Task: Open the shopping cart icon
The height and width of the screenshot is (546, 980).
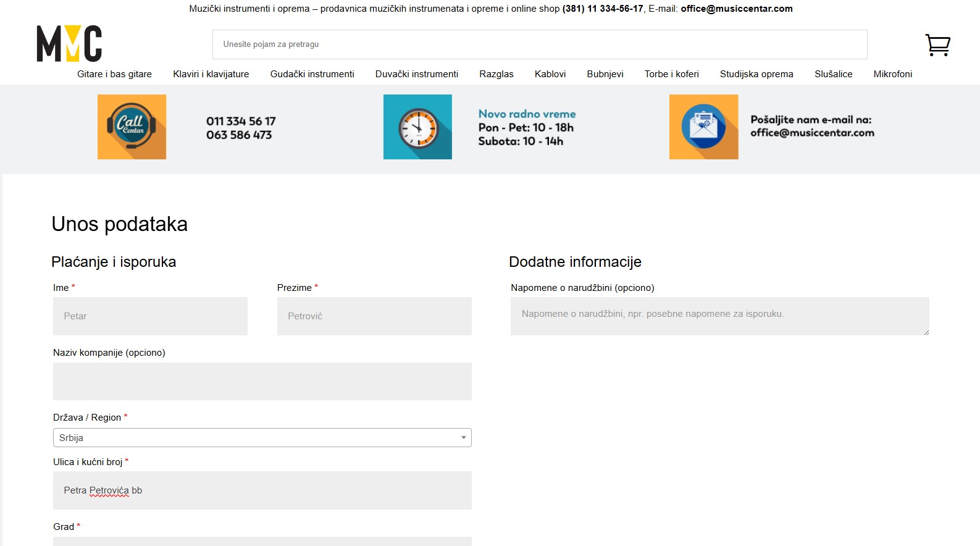Action: point(937,44)
